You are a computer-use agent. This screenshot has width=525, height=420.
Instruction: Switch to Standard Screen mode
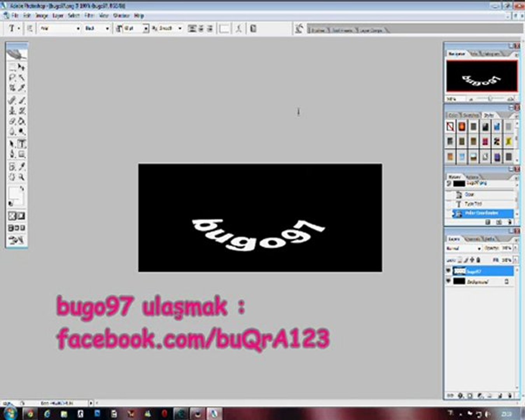click(x=11, y=228)
